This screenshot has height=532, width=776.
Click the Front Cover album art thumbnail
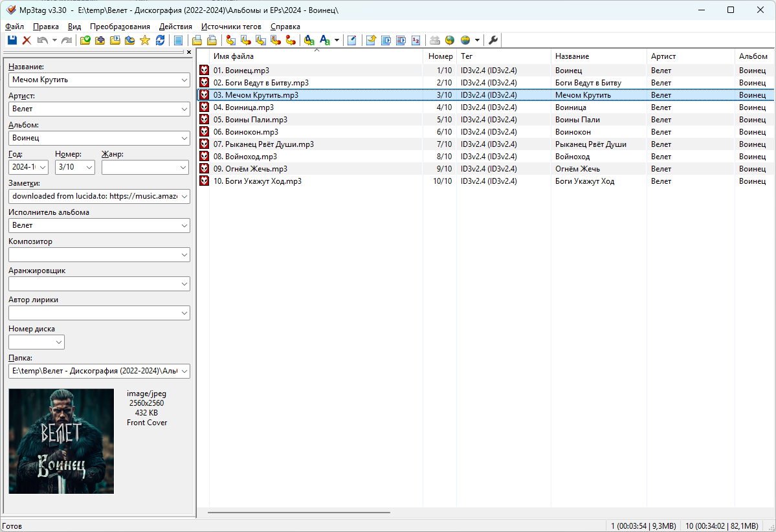point(61,441)
